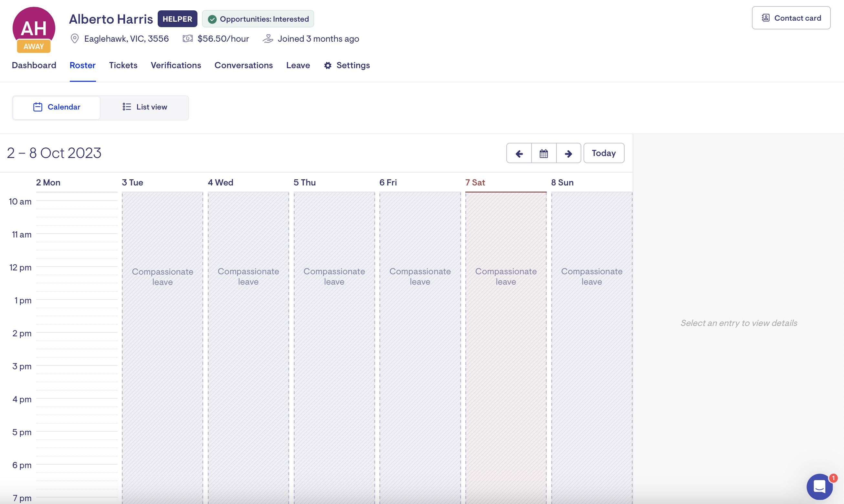The width and height of the screenshot is (844, 504).
Task: Open the chat support bubble
Action: pos(819,486)
